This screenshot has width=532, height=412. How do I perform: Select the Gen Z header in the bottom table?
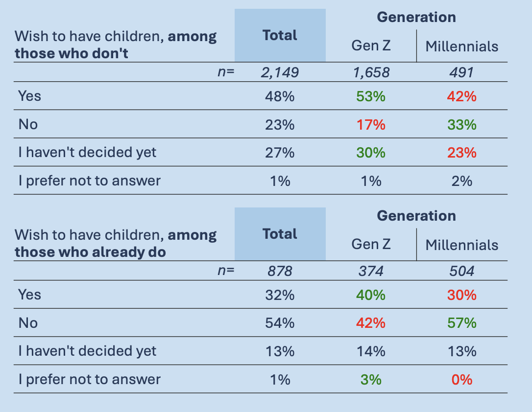[x=371, y=244]
